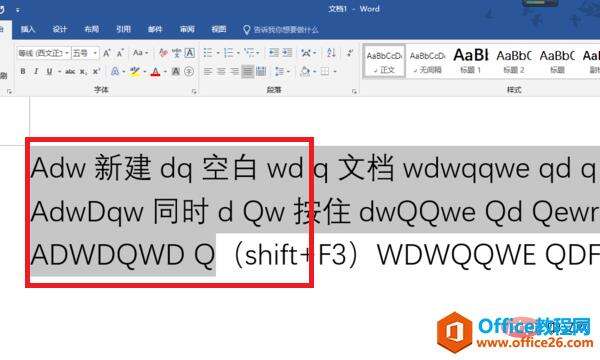Center the text alignment
This screenshot has height=360, width=600.
pos(221,71)
